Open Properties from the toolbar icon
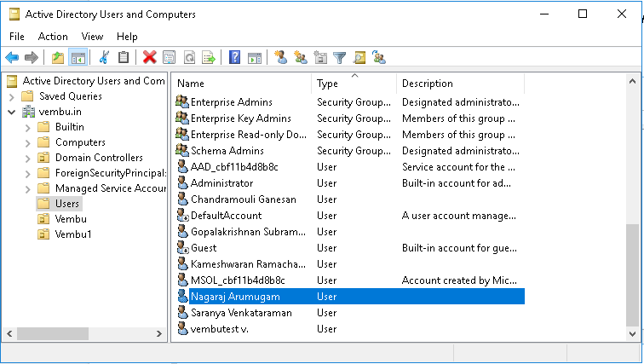The height and width of the screenshot is (364, 644). pyautogui.click(x=169, y=57)
